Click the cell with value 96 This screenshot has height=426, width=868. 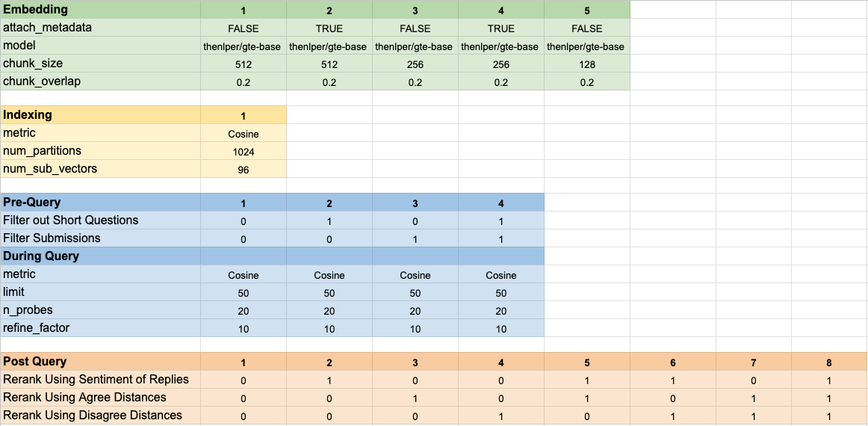pyautogui.click(x=243, y=170)
